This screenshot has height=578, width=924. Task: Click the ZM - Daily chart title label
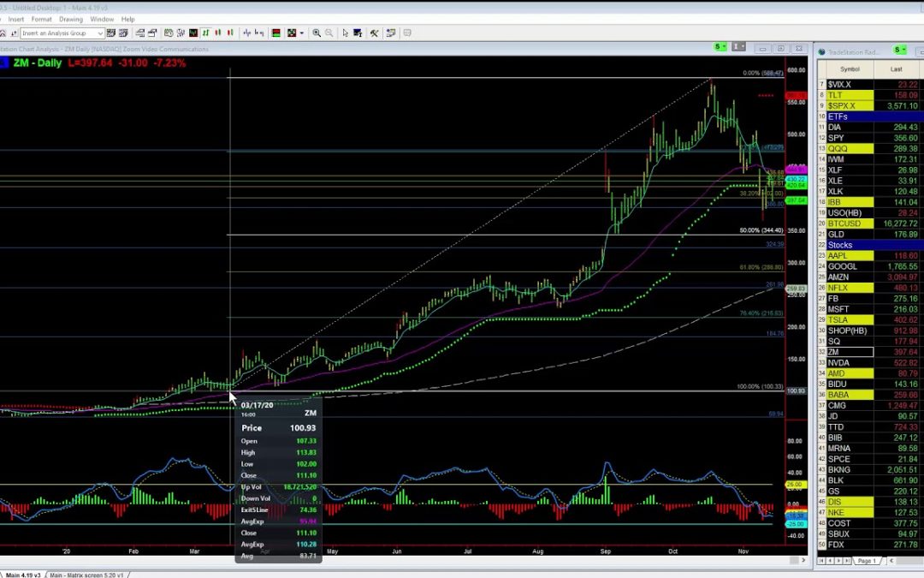[x=38, y=63]
